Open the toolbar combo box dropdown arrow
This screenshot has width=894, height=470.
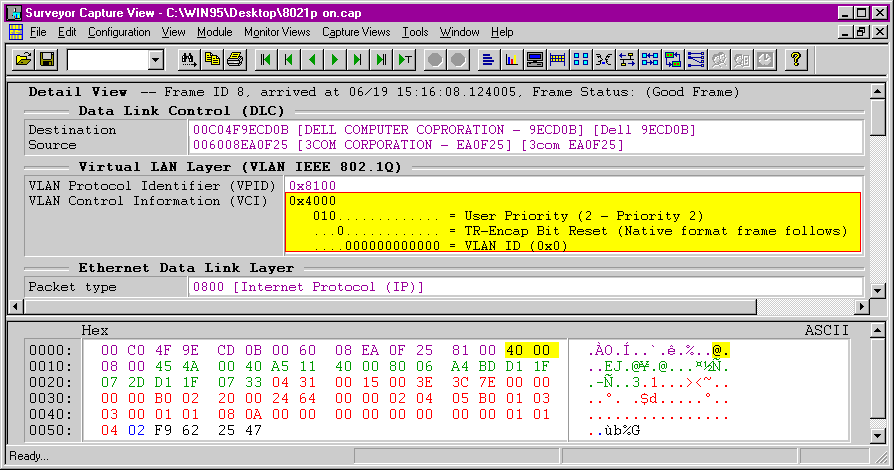(155, 60)
